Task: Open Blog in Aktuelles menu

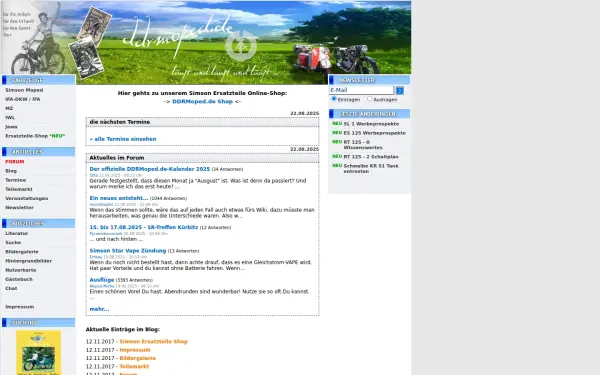Action: click(x=11, y=171)
